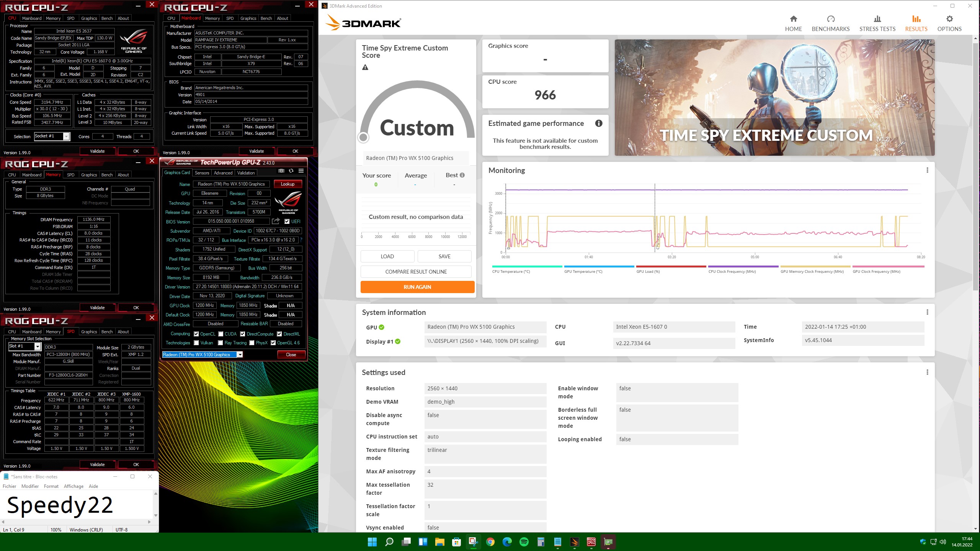Click Validate in CPU-Z SPD window
Screen dimensions: 980x551
tap(97, 465)
